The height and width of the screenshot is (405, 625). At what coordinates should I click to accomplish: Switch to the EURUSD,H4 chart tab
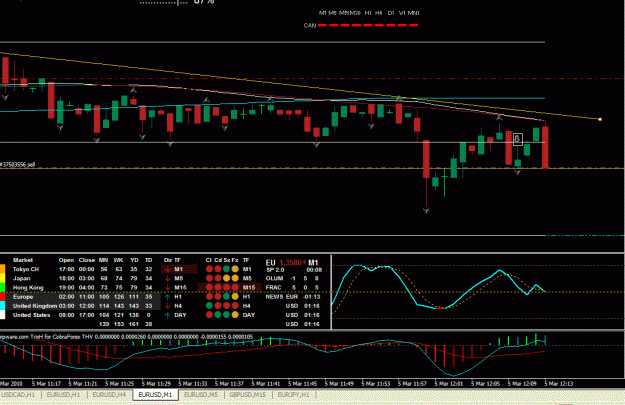coord(109,395)
